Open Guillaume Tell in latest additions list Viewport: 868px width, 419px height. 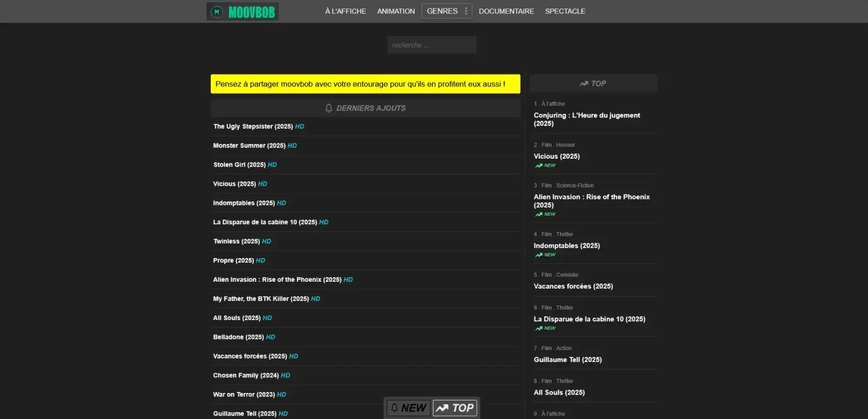coord(245,414)
